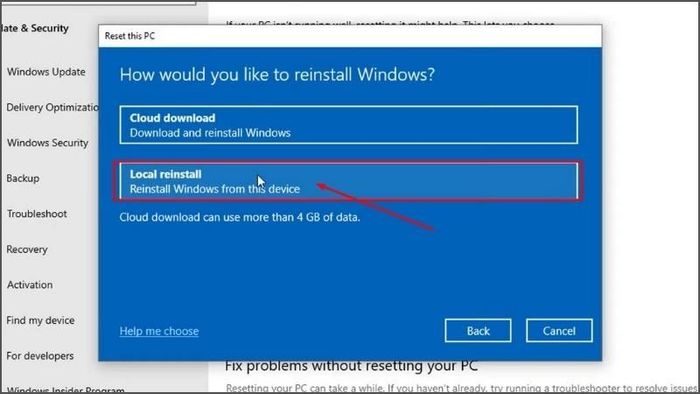Screen dimensions: 700x394
Task: Go Back in the reset dialog
Action: point(478,331)
